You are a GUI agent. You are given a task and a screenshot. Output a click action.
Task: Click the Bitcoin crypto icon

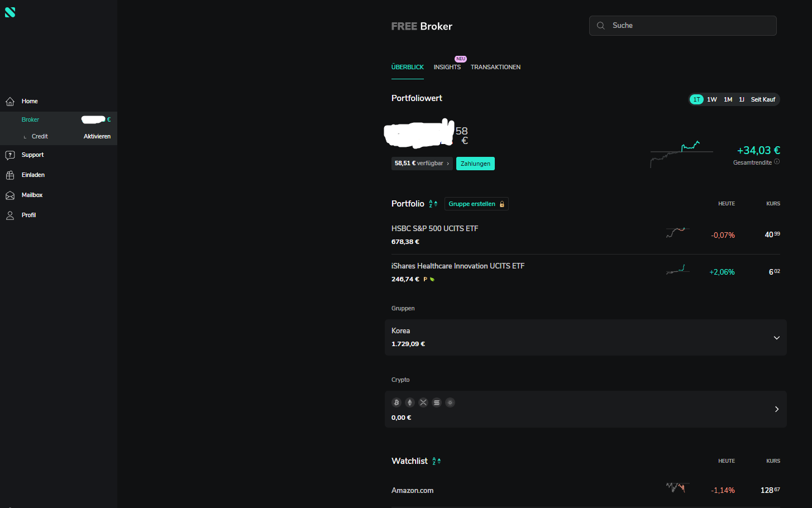point(397,402)
